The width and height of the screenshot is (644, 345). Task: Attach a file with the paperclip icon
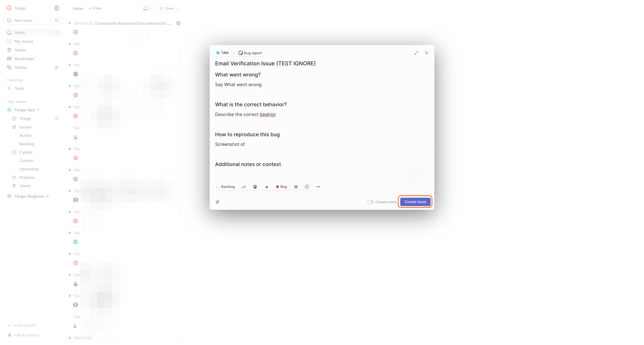(218, 202)
